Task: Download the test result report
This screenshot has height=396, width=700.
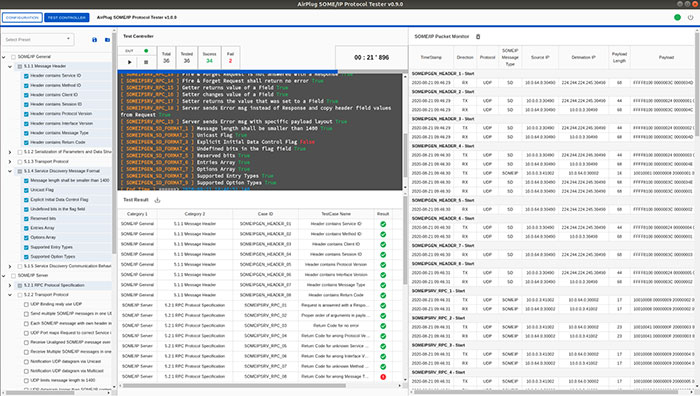Action: [x=157, y=200]
